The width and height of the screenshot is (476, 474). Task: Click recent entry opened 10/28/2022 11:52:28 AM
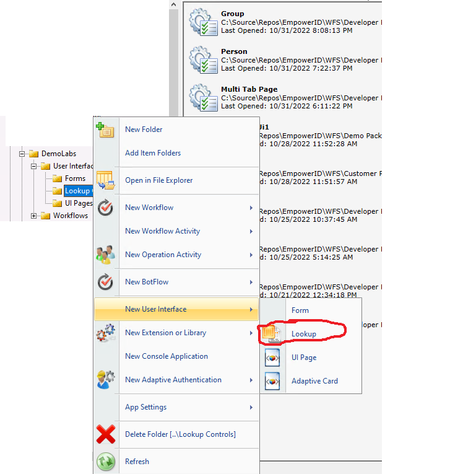[321, 136]
